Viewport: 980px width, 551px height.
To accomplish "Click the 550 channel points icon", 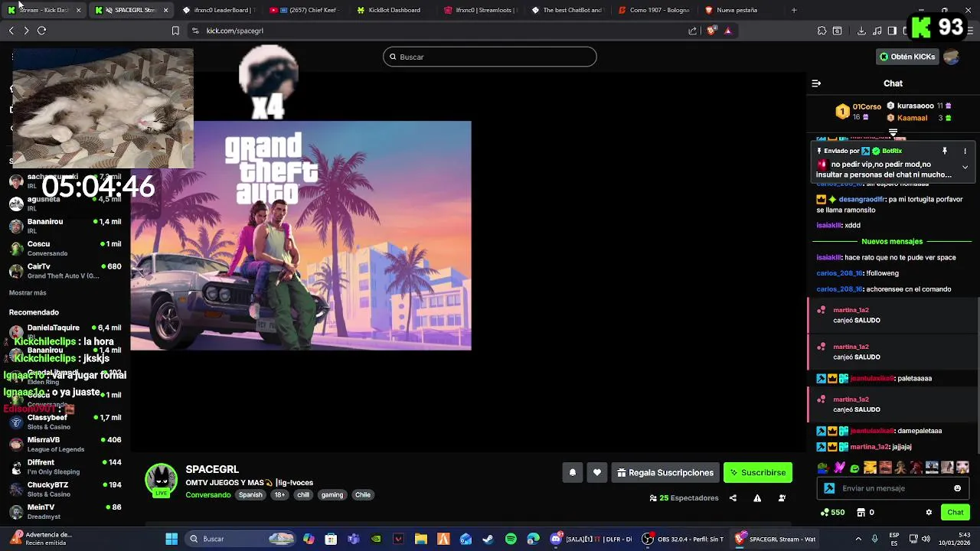I will click(825, 513).
